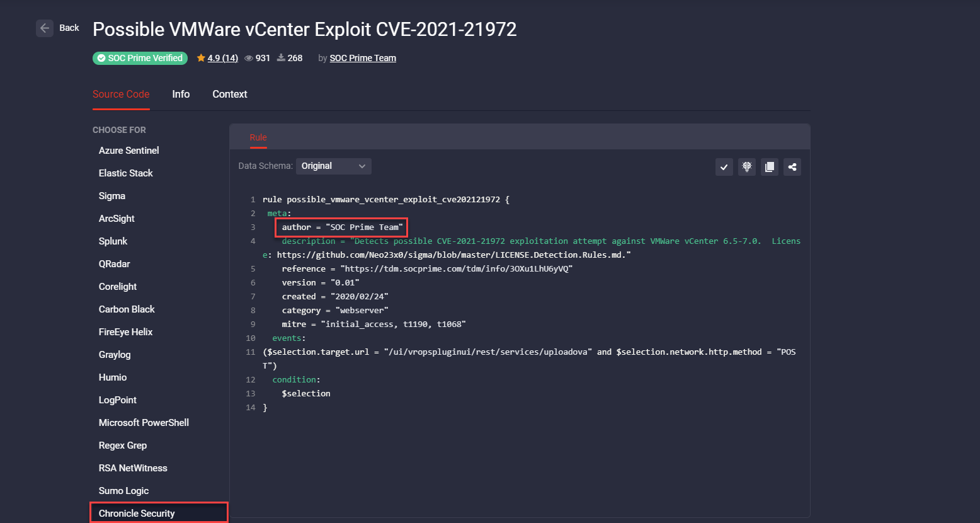Switch to the Info tab
Image resolution: width=980 pixels, height=523 pixels.
pyautogui.click(x=180, y=94)
